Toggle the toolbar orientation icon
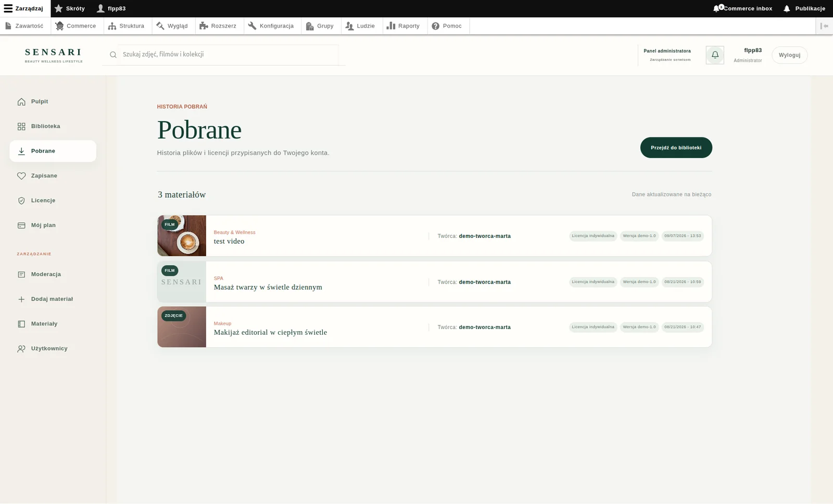This screenshot has height=504, width=833. (x=824, y=26)
